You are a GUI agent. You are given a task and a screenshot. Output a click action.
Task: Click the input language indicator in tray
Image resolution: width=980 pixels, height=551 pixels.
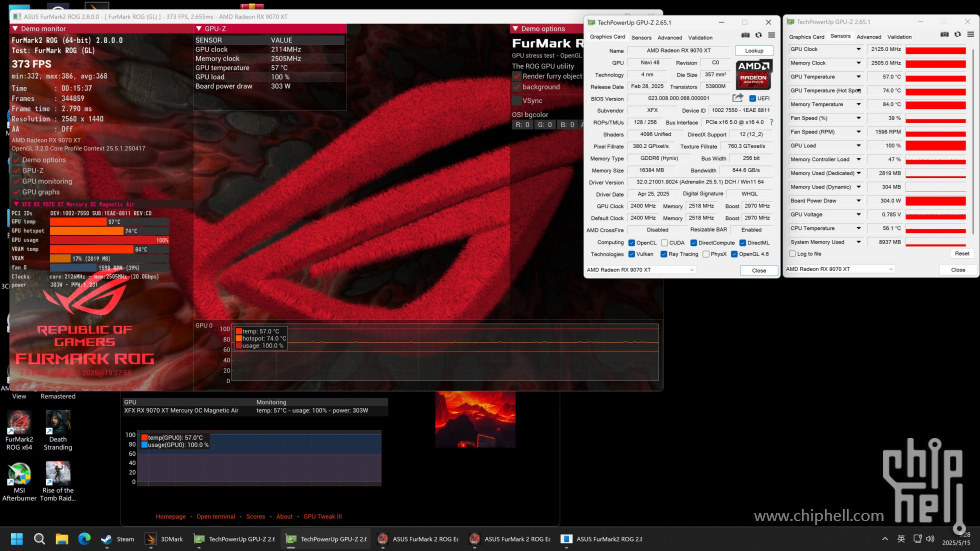901,539
